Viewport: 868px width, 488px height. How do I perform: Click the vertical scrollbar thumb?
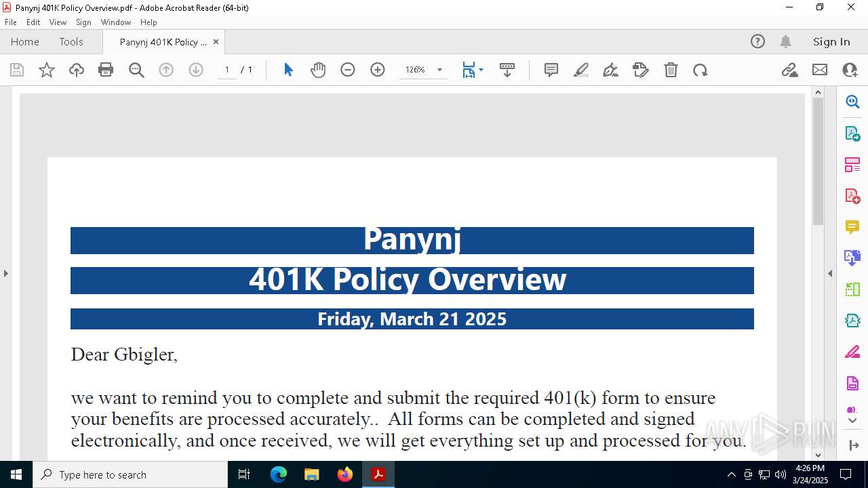tap(818, 161)
